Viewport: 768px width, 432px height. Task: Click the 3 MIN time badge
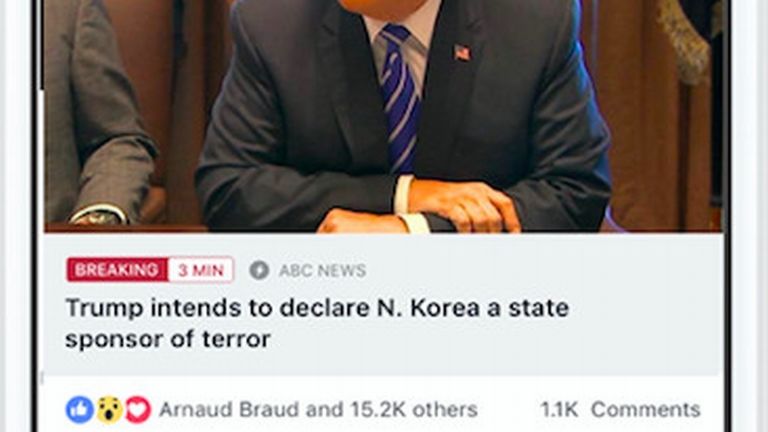point(201,270)
